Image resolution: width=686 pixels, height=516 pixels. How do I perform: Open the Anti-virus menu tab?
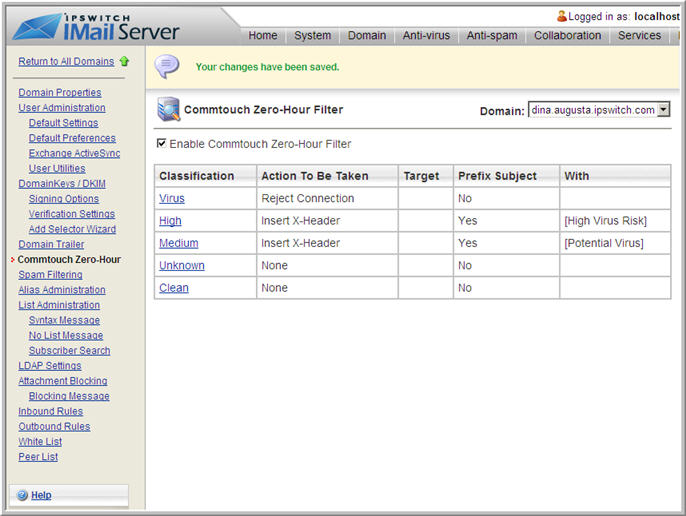pos(426,35)
